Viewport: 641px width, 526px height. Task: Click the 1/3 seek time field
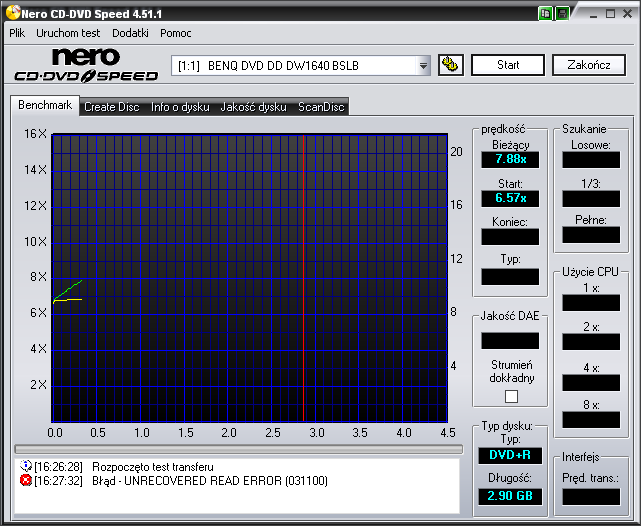tap(591, 199)
